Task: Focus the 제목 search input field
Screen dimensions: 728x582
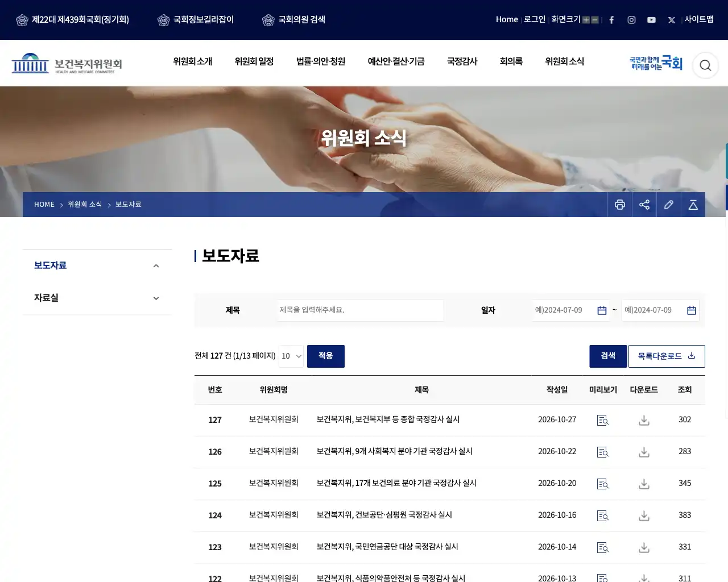Action: (361, 310)
